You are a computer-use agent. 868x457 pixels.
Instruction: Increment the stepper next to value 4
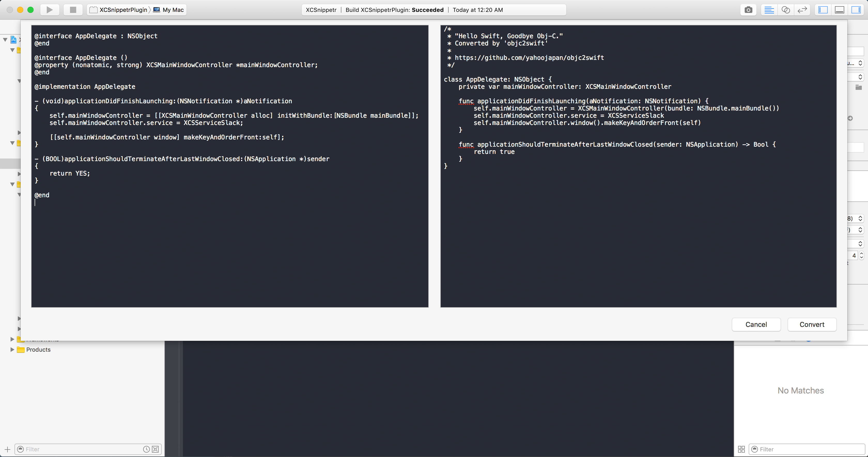tap(862, 254)
